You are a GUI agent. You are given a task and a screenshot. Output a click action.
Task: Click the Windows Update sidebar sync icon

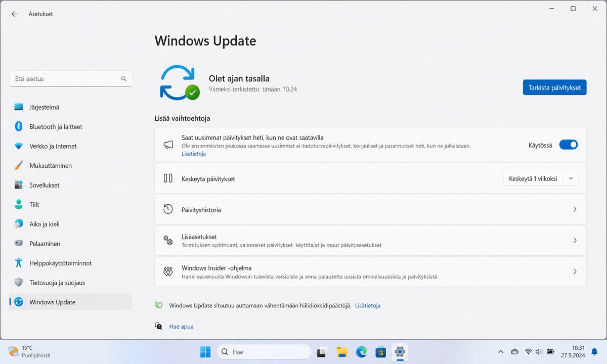pyautogui.click(x=19, y=302)
